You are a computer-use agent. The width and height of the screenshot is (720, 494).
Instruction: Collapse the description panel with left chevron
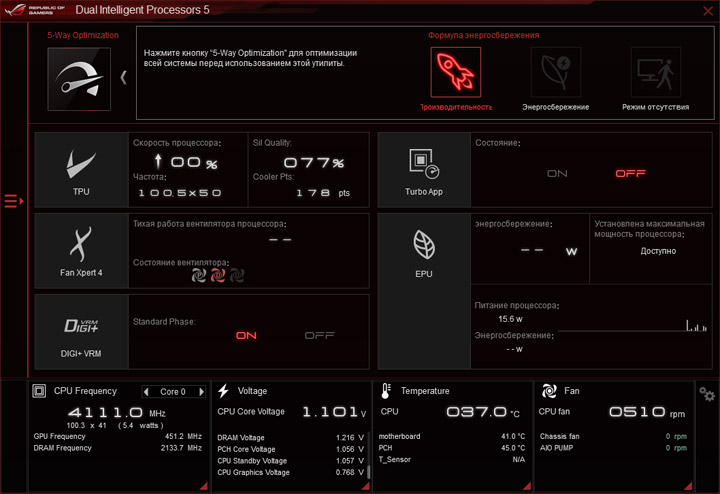click(x=123, y=77)
